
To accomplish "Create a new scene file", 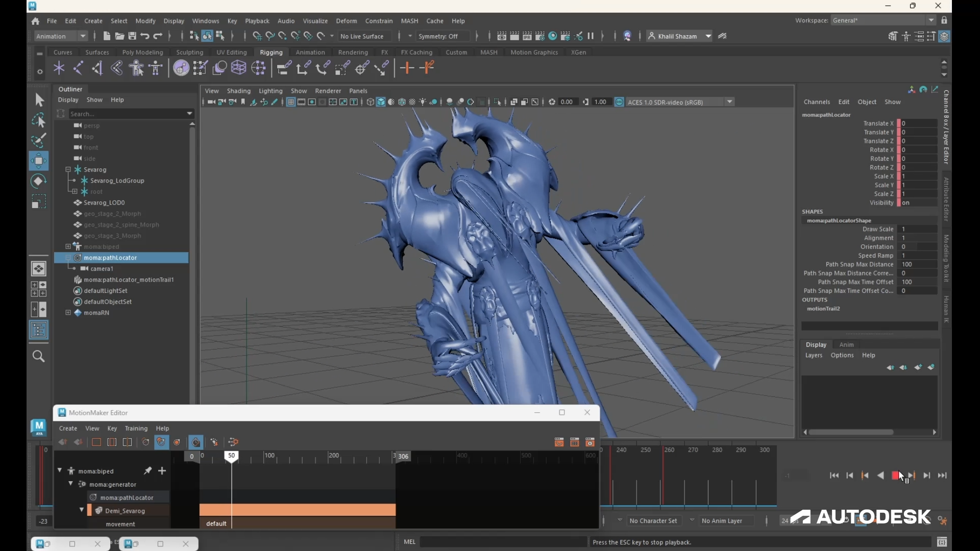I will [x=107, y=36].
